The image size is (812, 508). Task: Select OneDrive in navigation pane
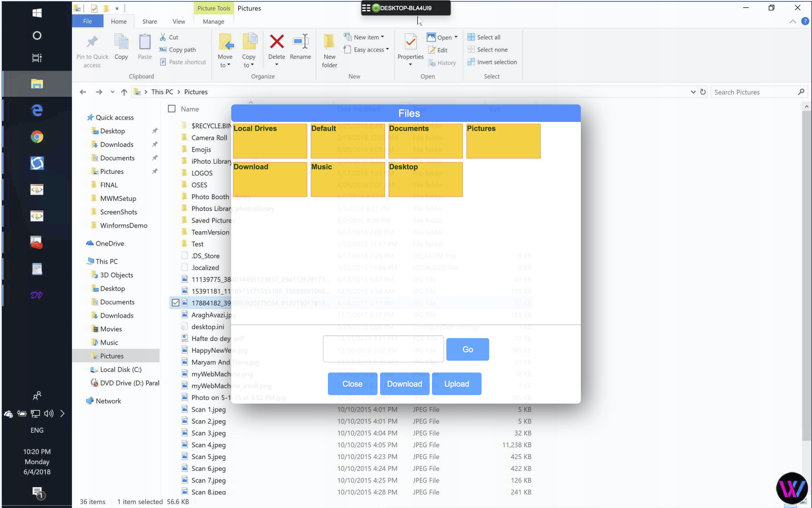(x=109, y=243)
